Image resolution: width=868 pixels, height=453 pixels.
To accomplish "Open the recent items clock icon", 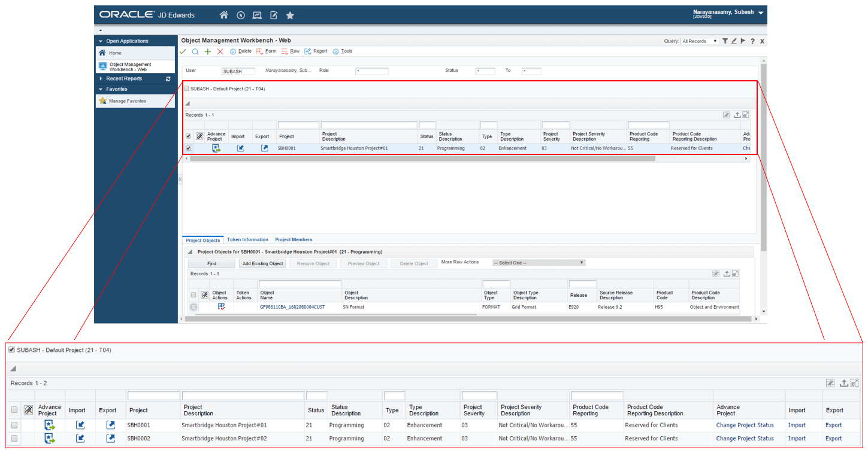I will tap(241, 15).
